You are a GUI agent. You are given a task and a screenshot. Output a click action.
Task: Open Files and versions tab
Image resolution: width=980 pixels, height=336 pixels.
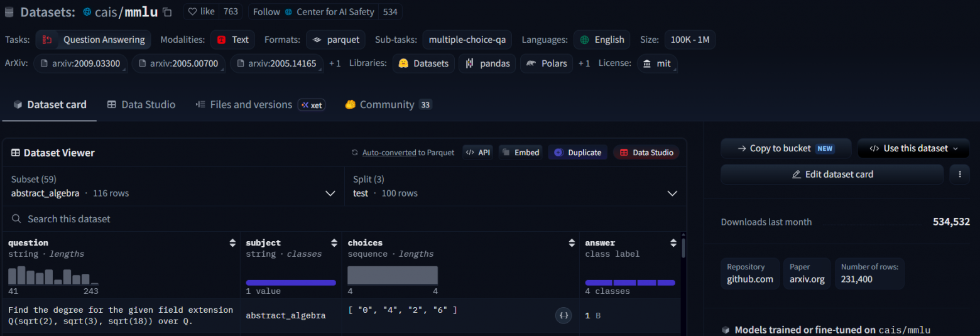(x=244, y=105)
